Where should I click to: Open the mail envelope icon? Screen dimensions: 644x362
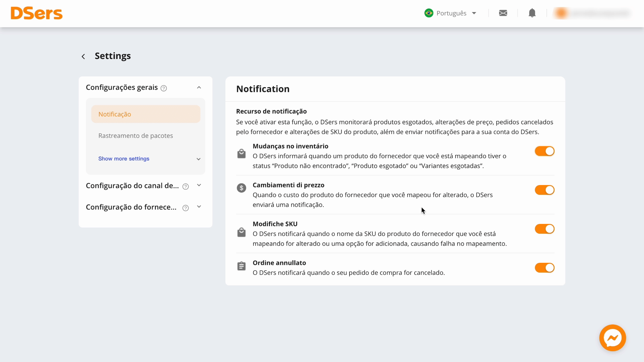[x=503, y=13]
